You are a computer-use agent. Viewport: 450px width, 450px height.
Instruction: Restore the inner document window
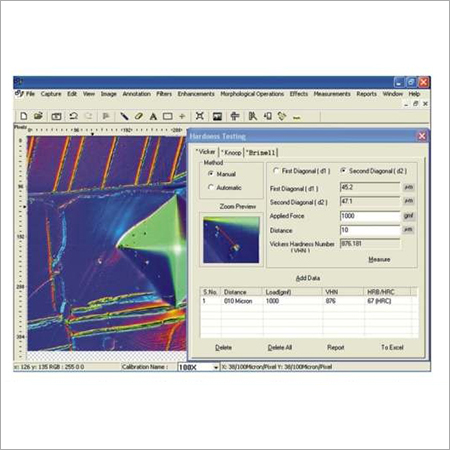coord(416,104)
